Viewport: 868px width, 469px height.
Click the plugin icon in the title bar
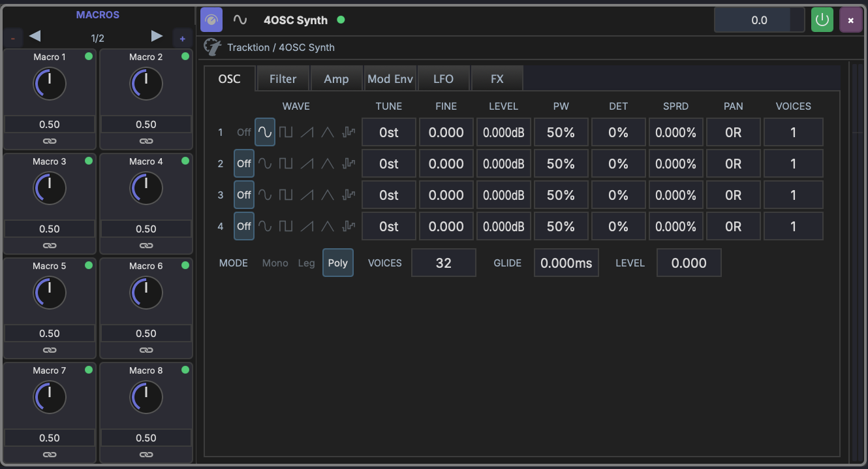(x=211, y=20)
